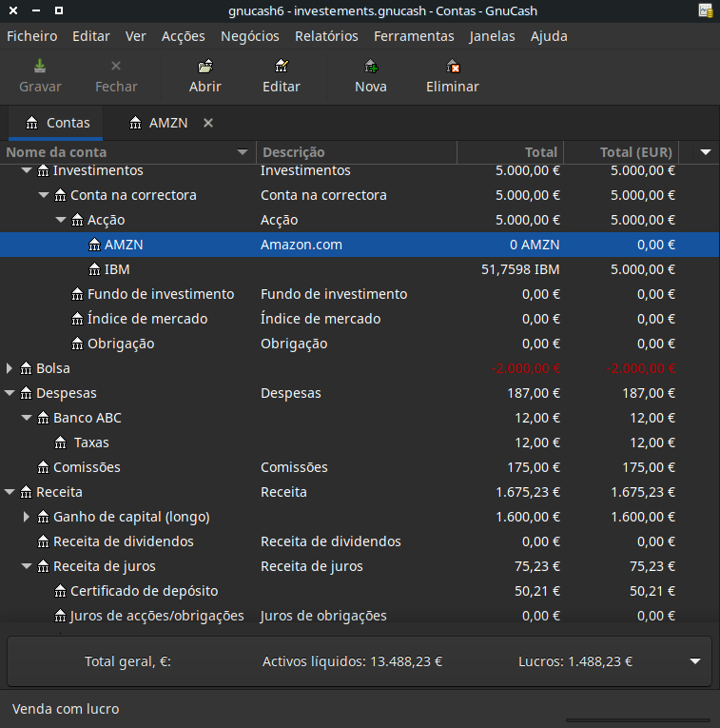Open the Relatórios menu
The height and width of the screenshot is (728, 720).
tap(326, 36)
